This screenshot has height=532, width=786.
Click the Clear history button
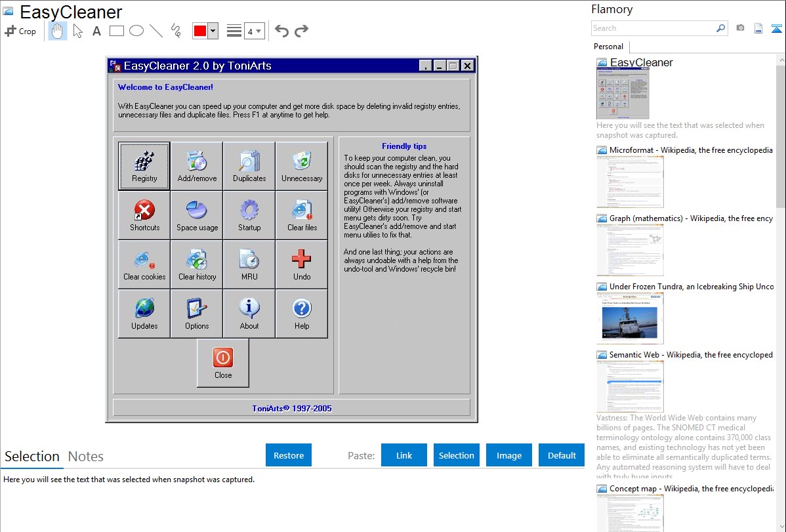tap(197, 264)
